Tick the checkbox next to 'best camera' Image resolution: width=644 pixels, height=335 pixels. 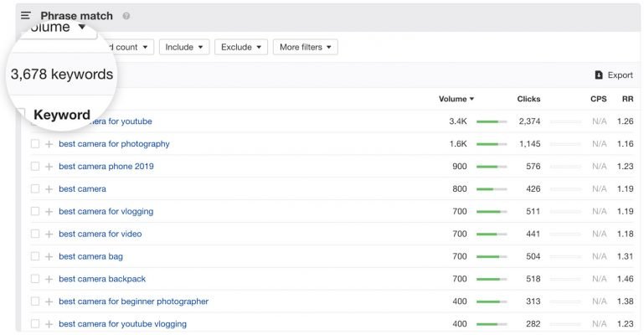click(x=35, y=189)
